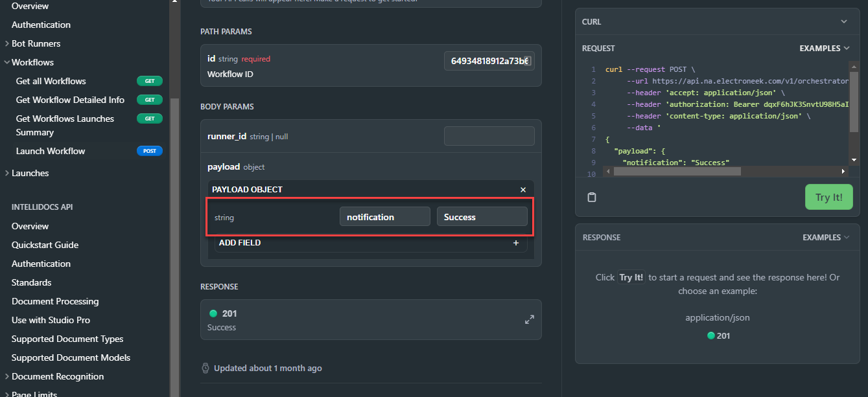Click the code block horizontal scrollbar
This screenshot has height=397, width=868.
(677, 172)
